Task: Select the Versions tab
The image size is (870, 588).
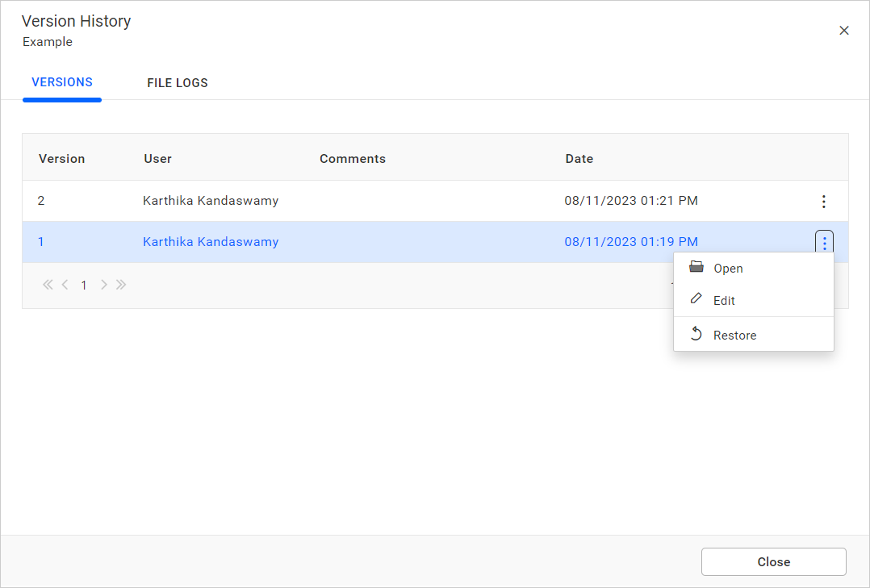Action: pos(62,82)
